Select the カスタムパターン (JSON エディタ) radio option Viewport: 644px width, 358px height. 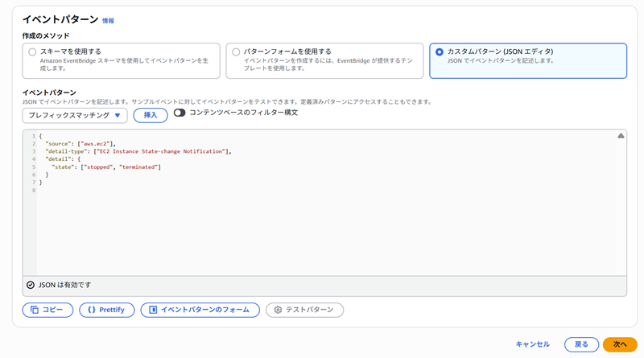click(x=439, y=52)
